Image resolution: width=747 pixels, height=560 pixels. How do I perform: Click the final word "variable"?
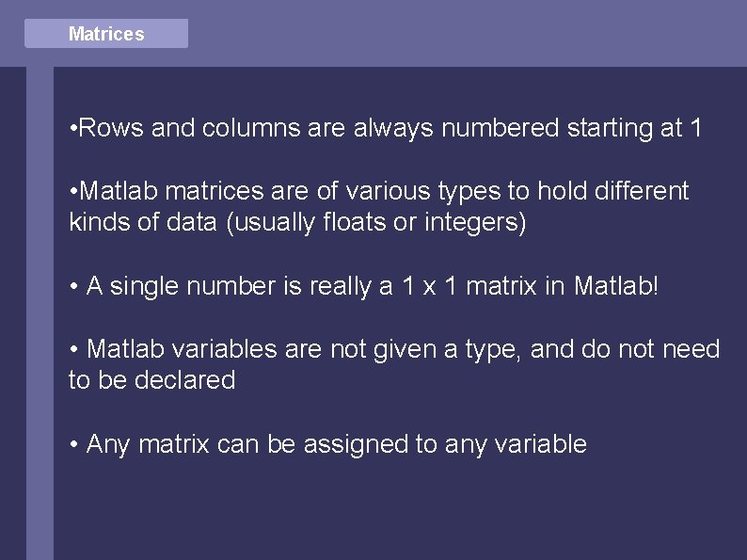click(542, 443)
